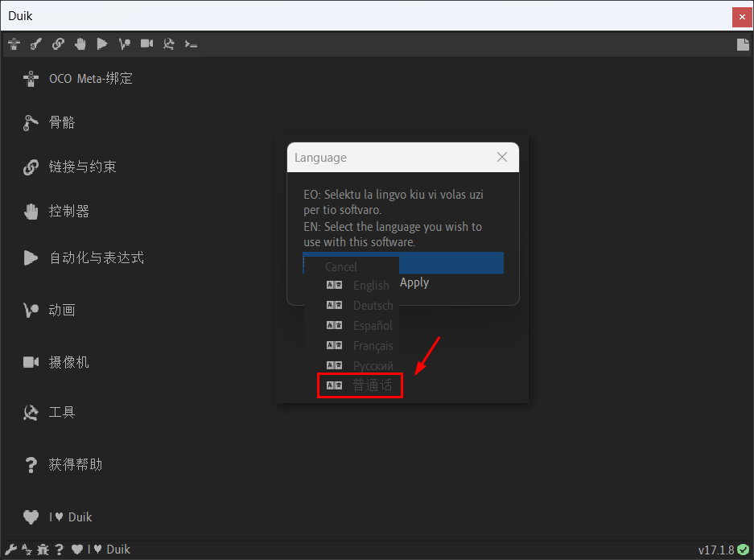Image resolution: width=754 pixels, height=560 pixels.
Task: Open the OCO Meta-绑定 panel
Action: 78,78
